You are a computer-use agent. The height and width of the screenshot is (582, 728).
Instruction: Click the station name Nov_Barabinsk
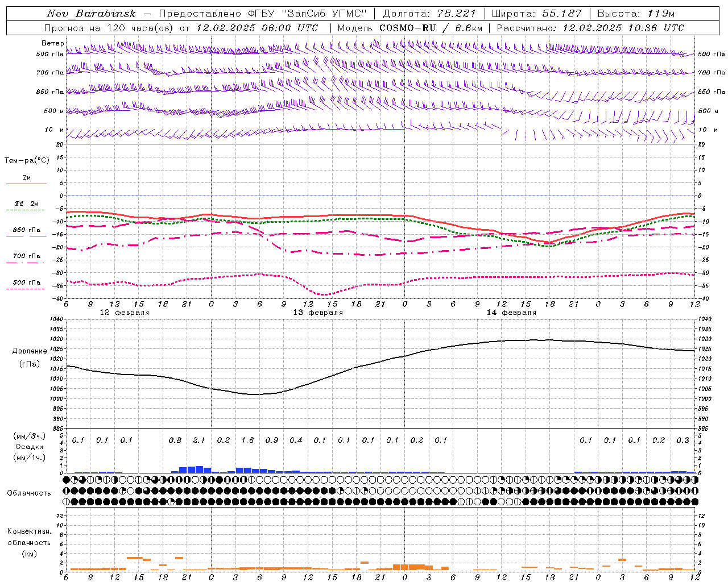(x=92, y=14)
